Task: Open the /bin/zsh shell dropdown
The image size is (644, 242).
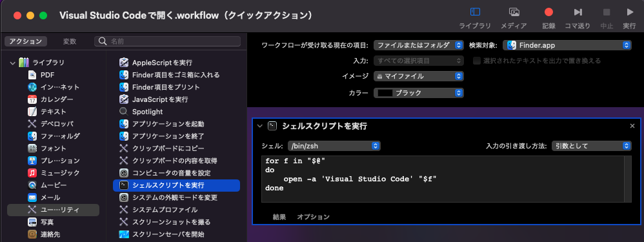Action: pos(334,146)
